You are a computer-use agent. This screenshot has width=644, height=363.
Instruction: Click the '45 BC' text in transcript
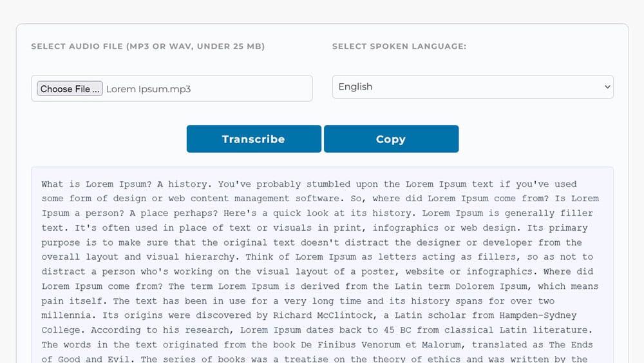(397, 330)
